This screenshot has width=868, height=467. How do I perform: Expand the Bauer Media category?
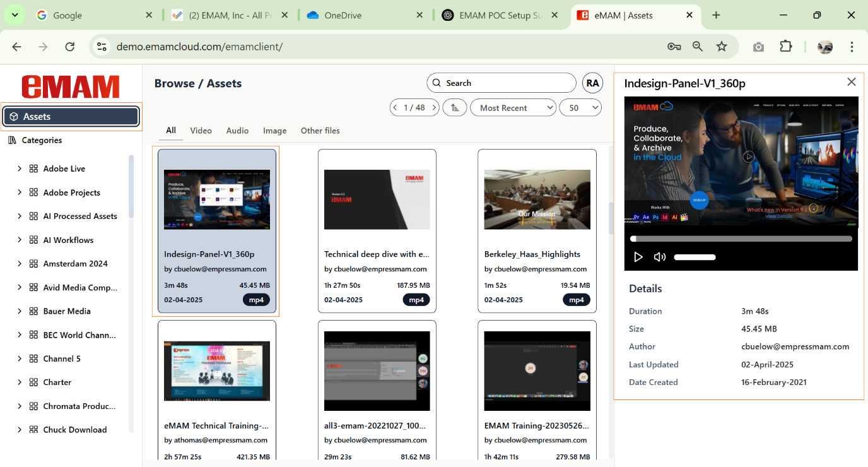[20, 311]
